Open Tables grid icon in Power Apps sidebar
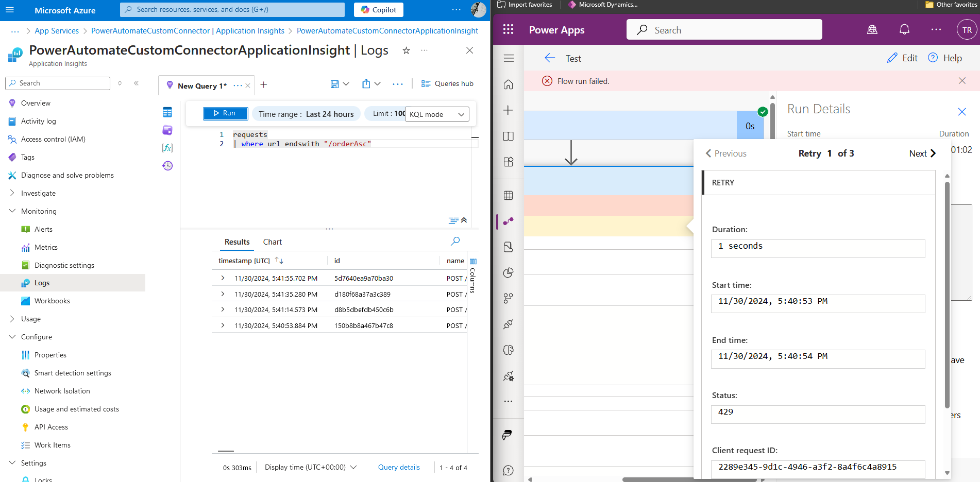The width and height of the screenshot is (980, 482). [509, 195]
